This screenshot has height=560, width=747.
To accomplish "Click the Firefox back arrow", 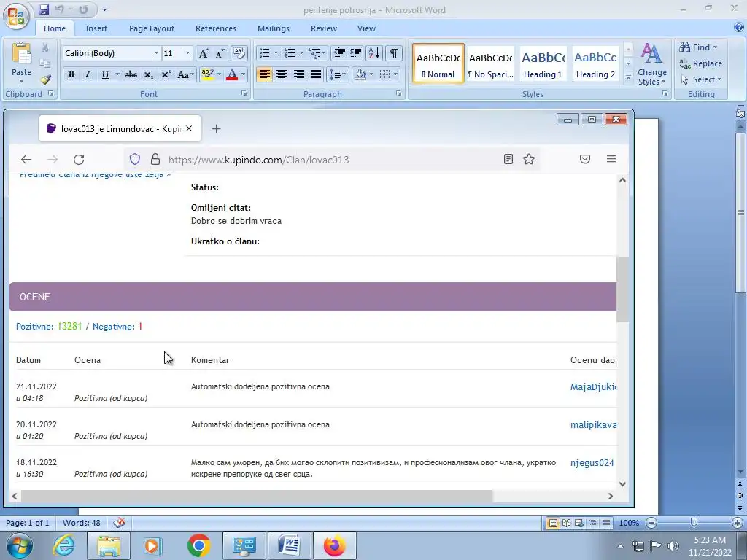I will [26, 160].
